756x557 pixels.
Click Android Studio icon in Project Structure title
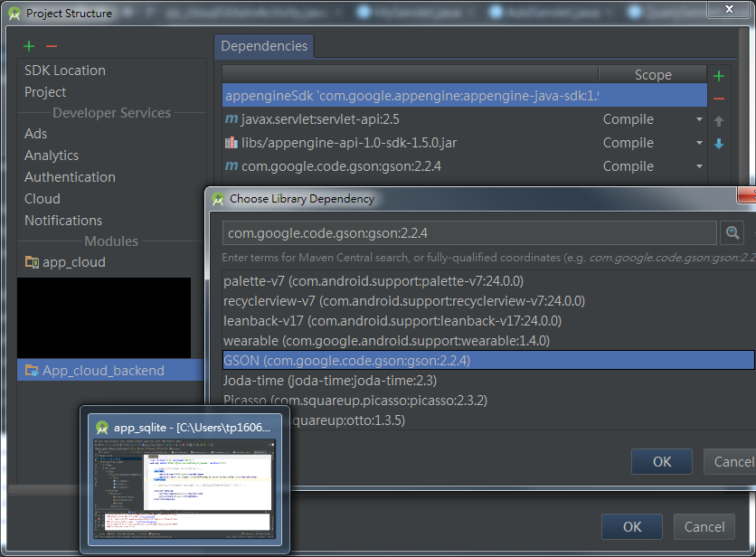[14, 14]
